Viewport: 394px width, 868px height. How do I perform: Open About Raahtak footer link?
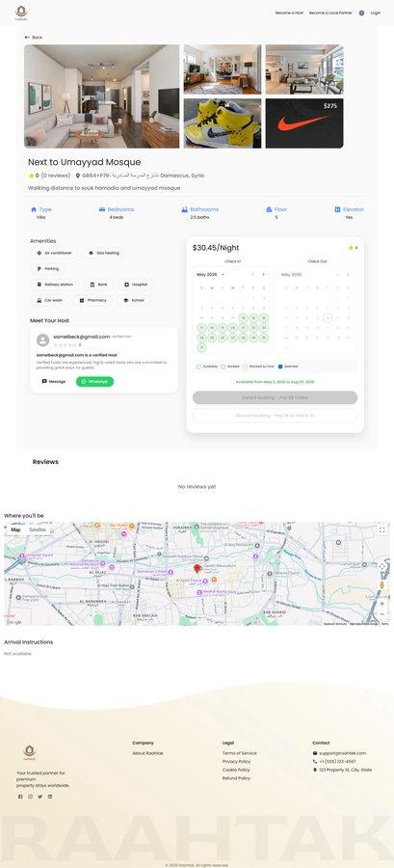(147, 753)
